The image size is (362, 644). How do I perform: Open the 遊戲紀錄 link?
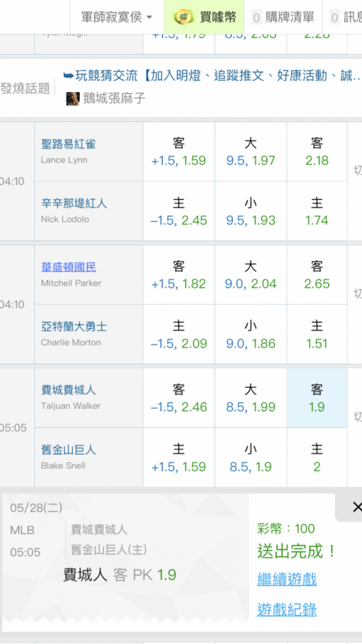[x=287, y=609]
